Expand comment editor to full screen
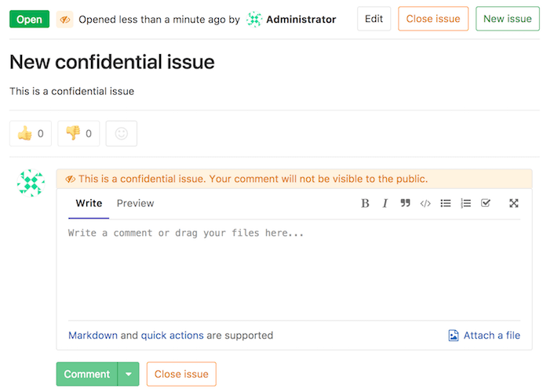This screenshot has width=547, height=392. tap(514, 203)
